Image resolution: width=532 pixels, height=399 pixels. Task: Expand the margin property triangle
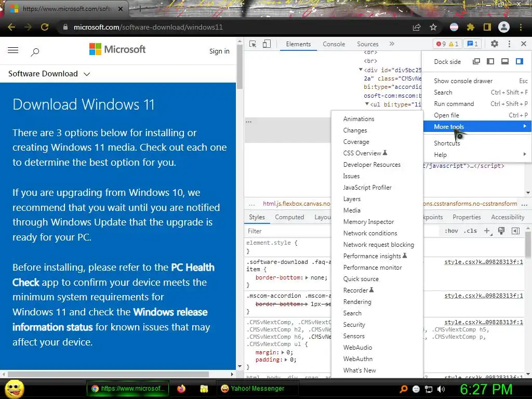click(283, 353)
